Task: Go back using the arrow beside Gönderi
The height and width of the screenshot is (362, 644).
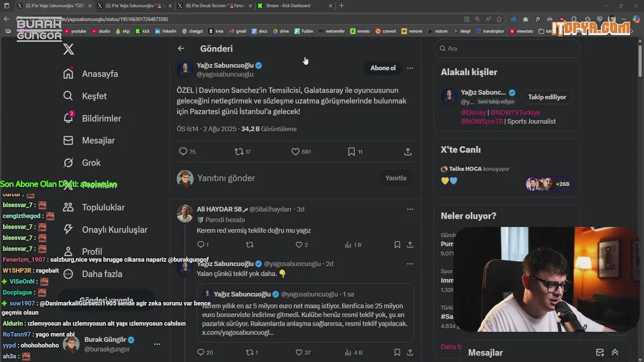Action: coord(181,48)
